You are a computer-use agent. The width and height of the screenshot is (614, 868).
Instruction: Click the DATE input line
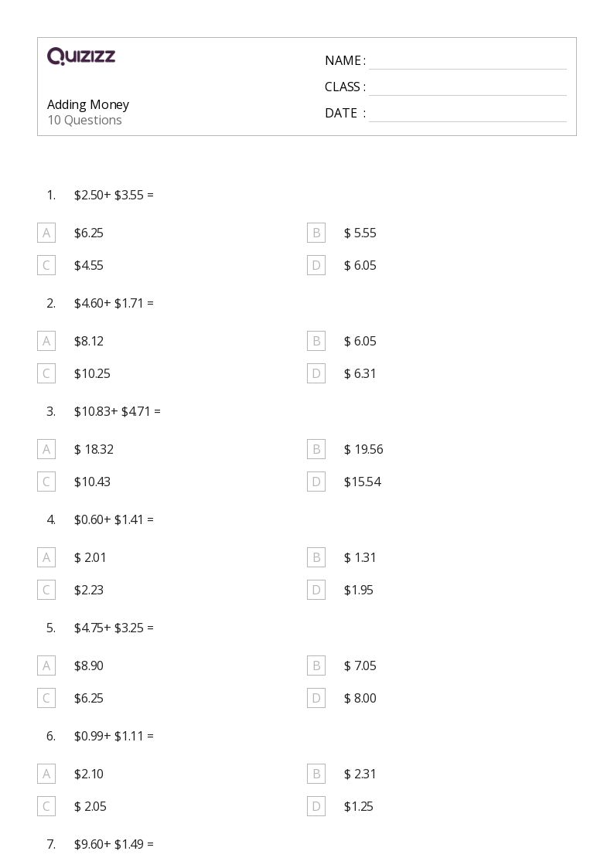click(467, 114)
